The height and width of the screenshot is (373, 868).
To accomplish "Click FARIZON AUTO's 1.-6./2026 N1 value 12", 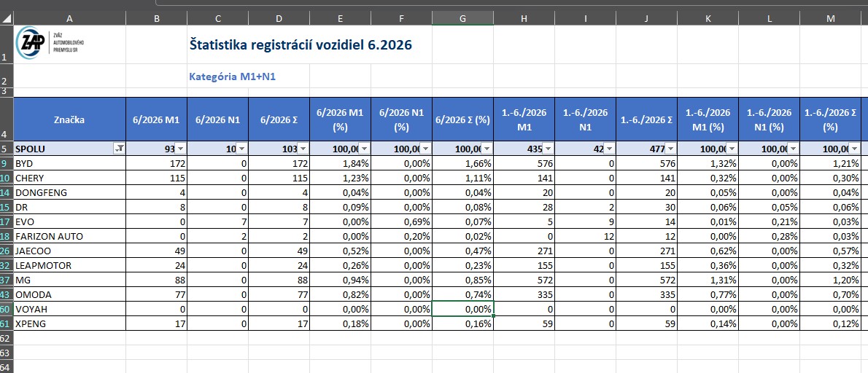I will pyautogui.click(x=585, y=236).
